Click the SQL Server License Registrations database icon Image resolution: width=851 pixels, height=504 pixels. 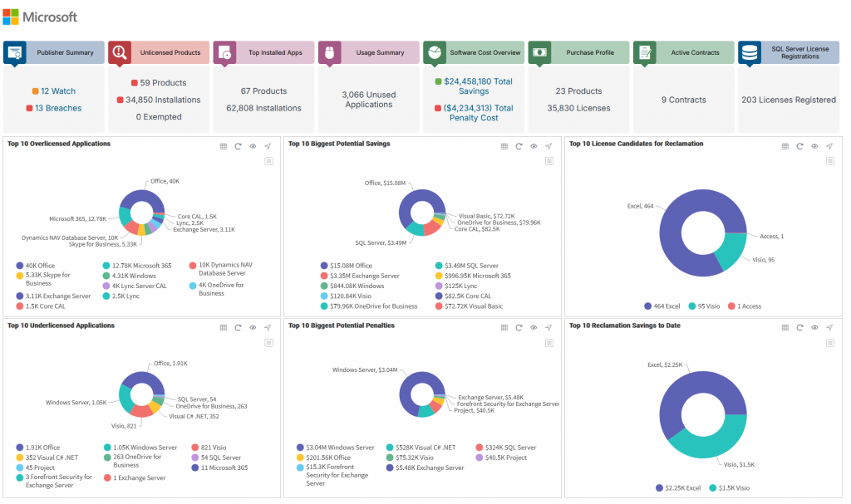pyautogui.click(x=750, y=52)
